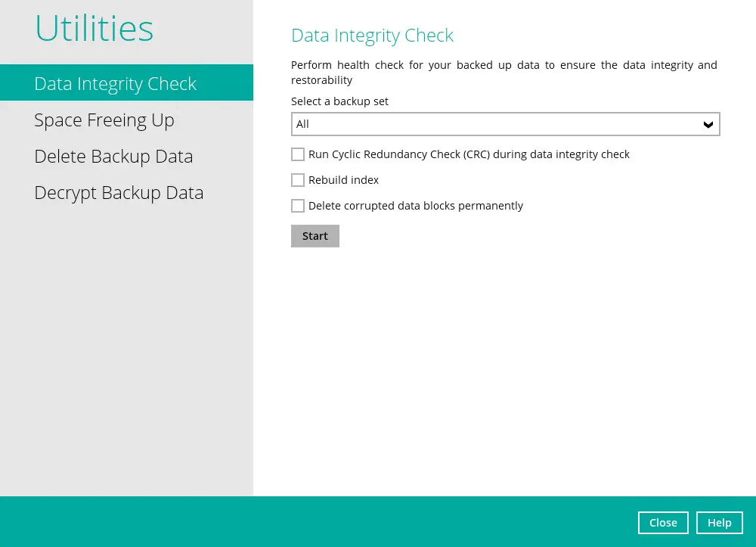Switch to Space Freeing Up utility
The width and height of the screenshot is (756, 547).
click(x=104, y=120)
